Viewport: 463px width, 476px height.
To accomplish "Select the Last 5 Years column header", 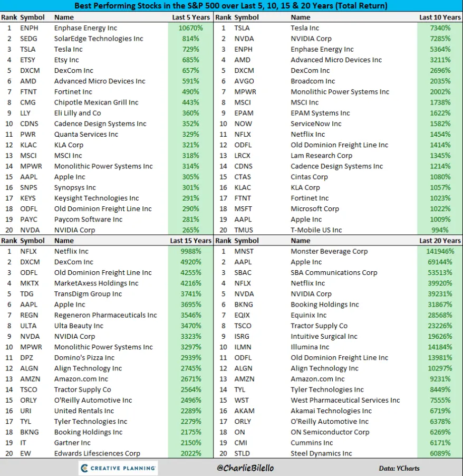I will pyautogui.click(x=191, y=17).
